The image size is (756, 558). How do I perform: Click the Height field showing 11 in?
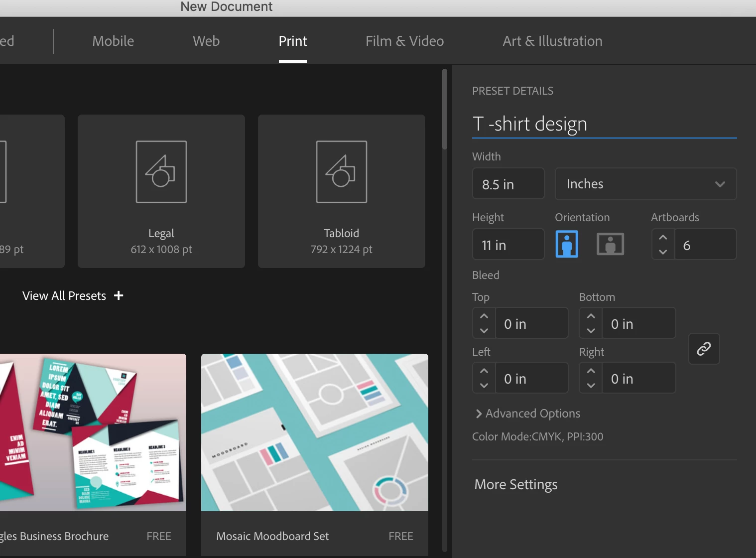(x=508, y=245)
